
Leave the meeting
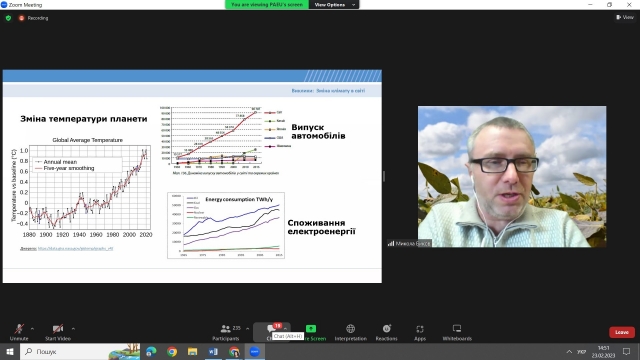pyautogui.click(x=622, y=332)
